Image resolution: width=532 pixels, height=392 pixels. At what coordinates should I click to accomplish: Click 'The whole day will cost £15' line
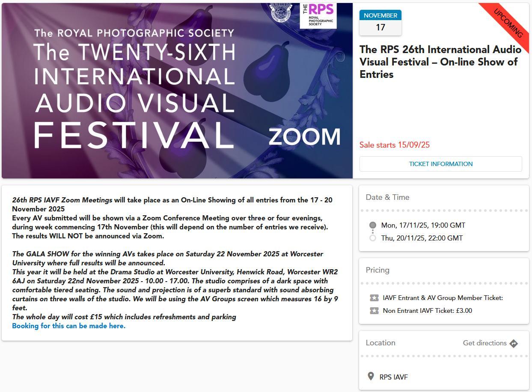124,317
